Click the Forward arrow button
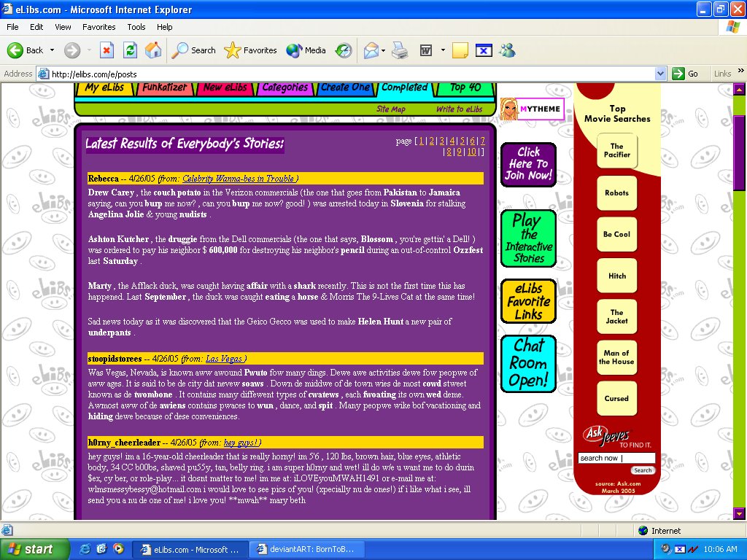Viewport: 747px width, 560px height. click(72, 50)
